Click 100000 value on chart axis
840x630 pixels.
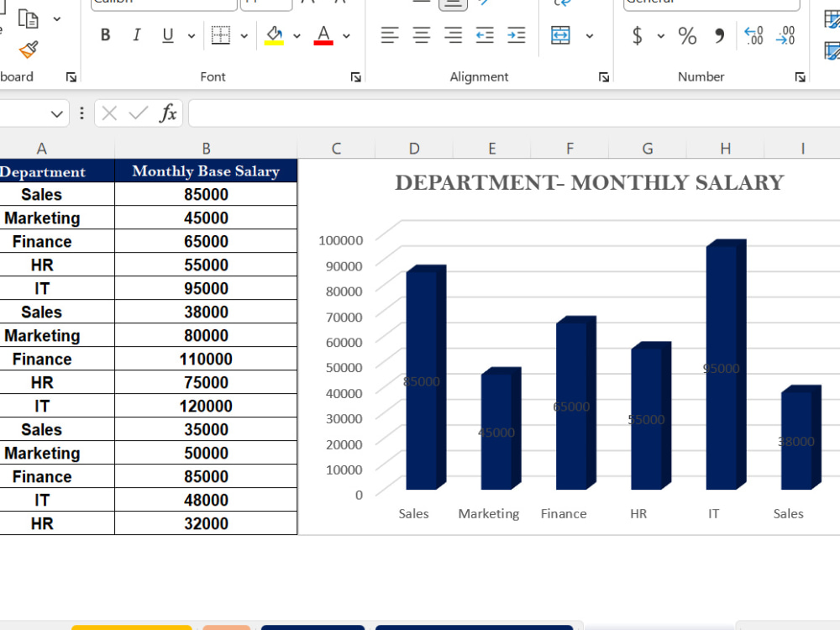tap(341, 240)
